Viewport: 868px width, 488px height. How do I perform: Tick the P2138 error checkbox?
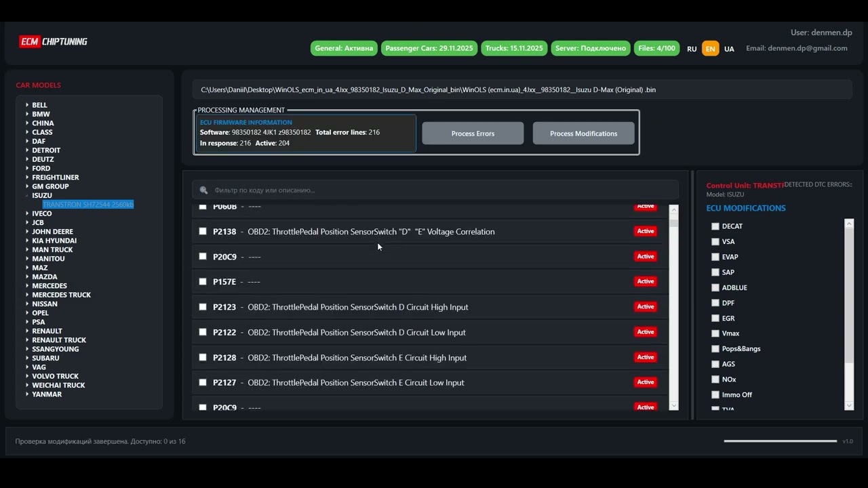(203, 231)
